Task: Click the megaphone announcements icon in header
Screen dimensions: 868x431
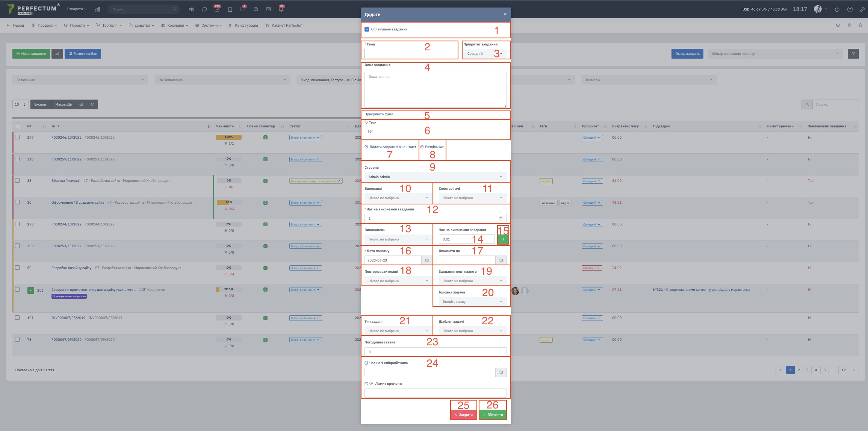Action: (x=192, y=9)
